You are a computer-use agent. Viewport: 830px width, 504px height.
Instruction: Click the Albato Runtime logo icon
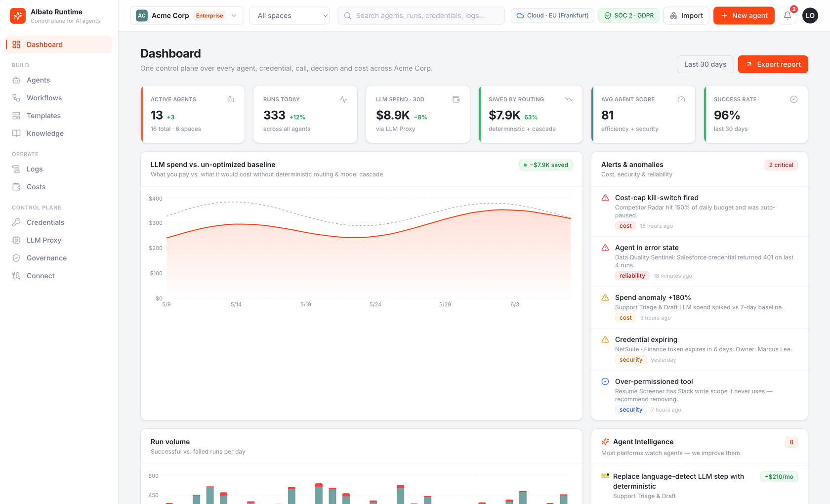click(18, 16)
